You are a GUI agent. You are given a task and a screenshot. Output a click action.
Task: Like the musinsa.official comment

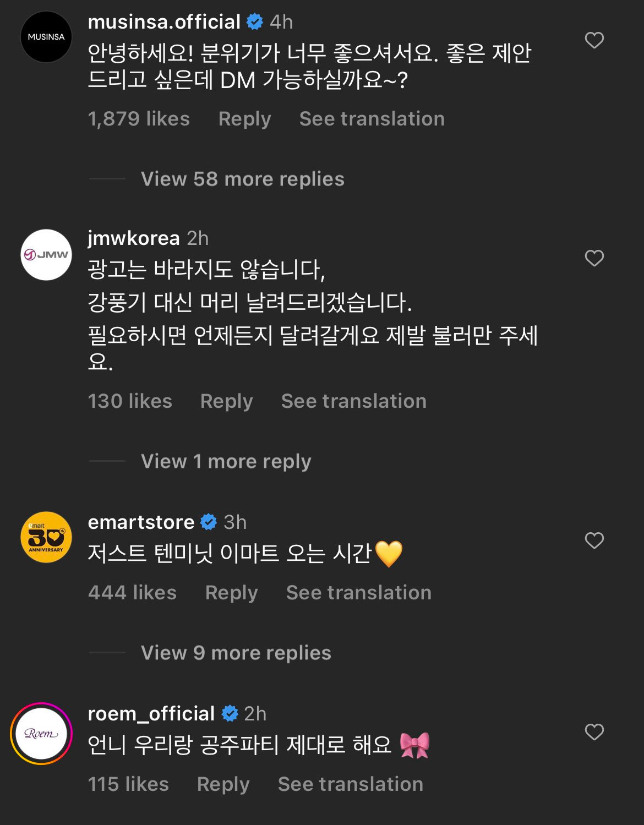click(x=594, y=40)
